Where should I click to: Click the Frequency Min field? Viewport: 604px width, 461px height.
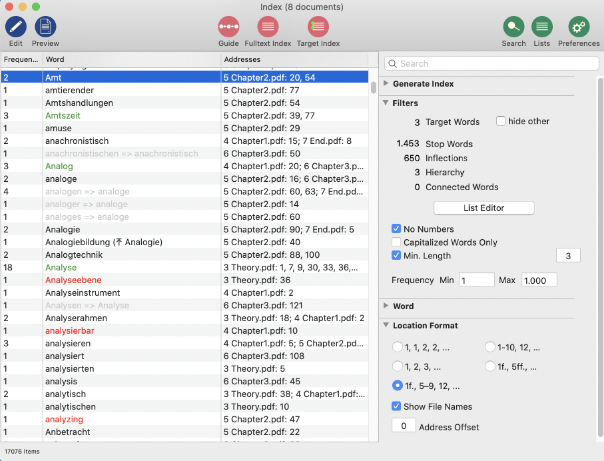click(x=476, y=280)
